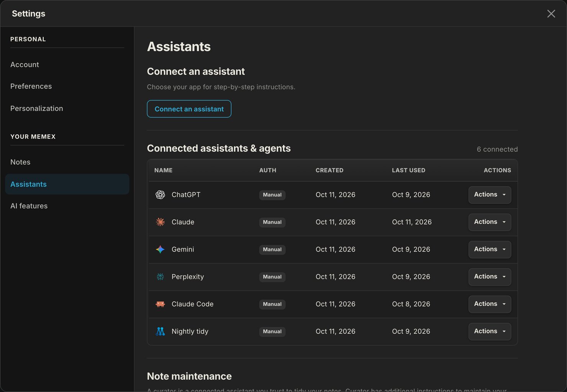Click Claude Code's last used date Oct 8, 2026
Image resolution: width=567 pixels, height=392 pixels.
pos(411,304)
